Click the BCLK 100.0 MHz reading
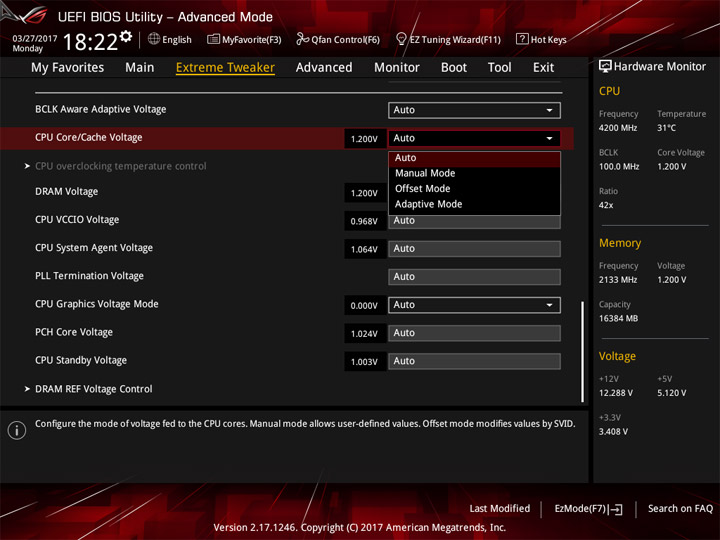 [x=619, y=167]
